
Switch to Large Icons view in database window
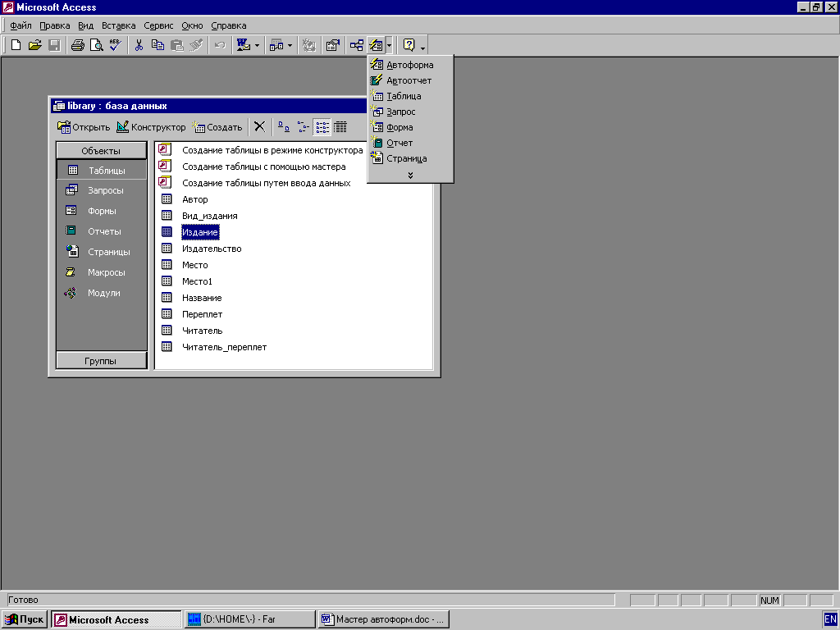pyautogui.click(x=284, y=127)
